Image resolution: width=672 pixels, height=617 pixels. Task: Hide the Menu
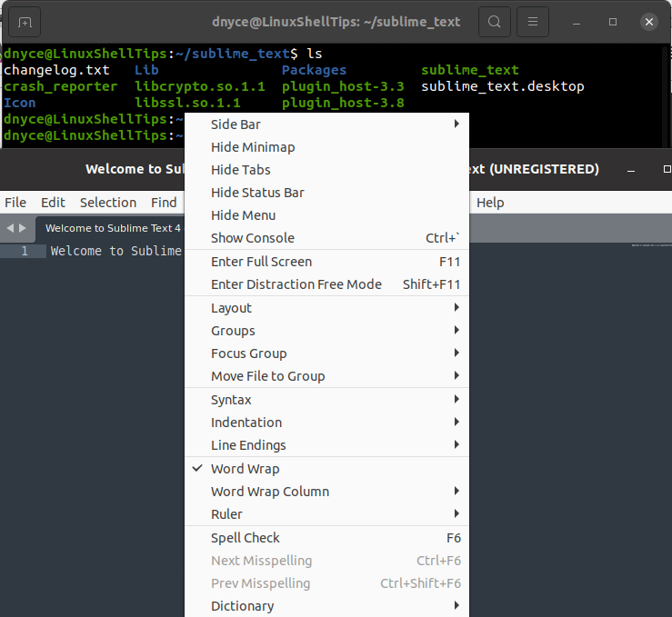326,215
